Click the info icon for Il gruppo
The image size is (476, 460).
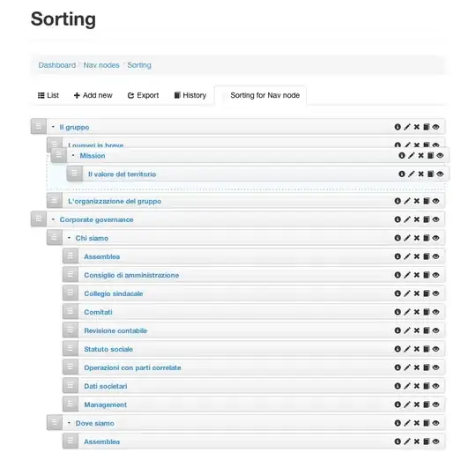point(398,127)
